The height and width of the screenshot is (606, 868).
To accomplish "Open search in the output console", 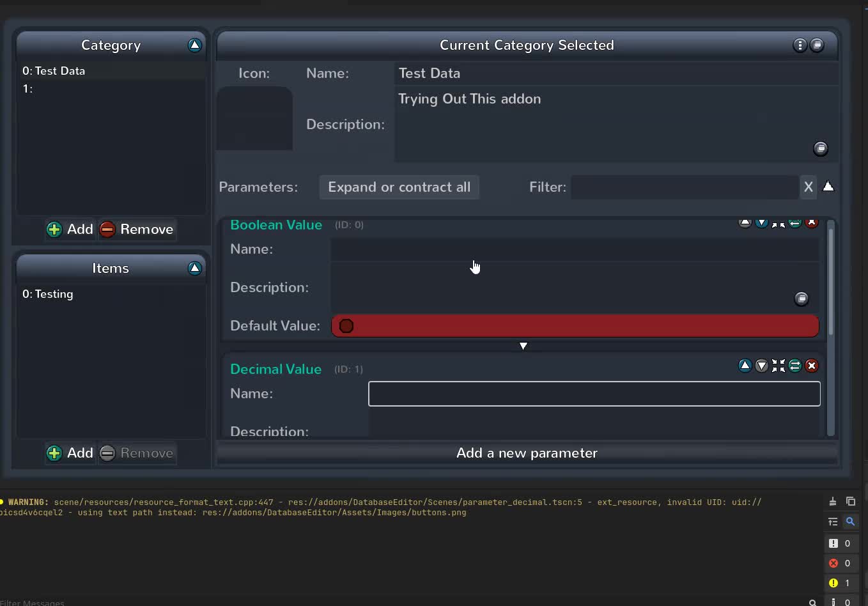I will [850, 522].
